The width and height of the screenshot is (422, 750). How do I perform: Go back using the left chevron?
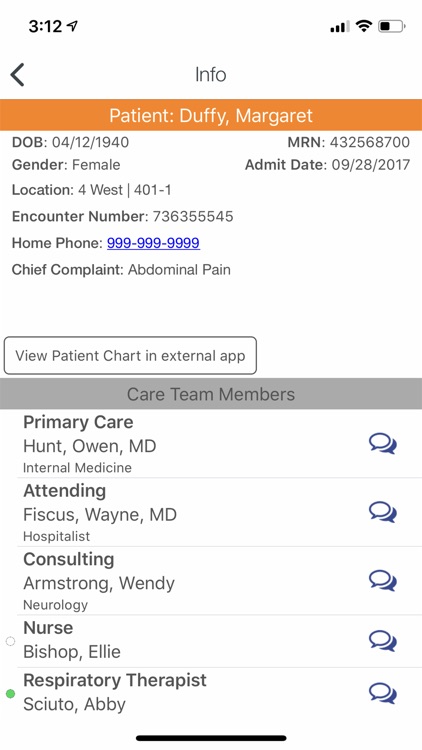point(17,75)
